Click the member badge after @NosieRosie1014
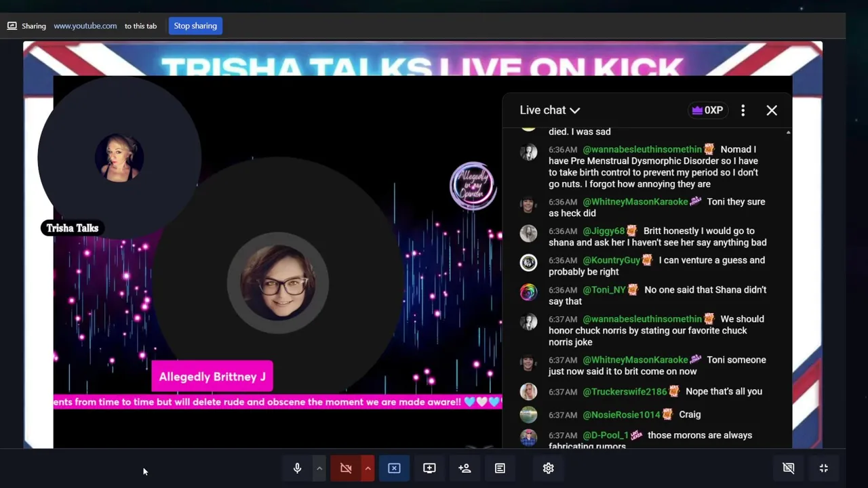This screenshot has width=868, height=488. [667, 414]
